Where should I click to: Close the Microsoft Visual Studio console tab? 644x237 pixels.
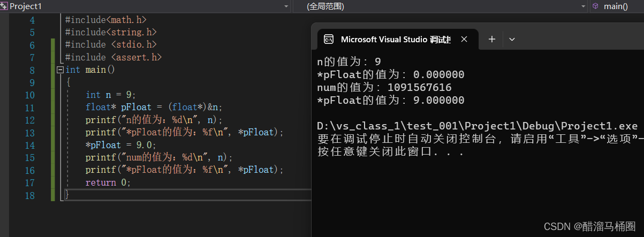[464, 39]
